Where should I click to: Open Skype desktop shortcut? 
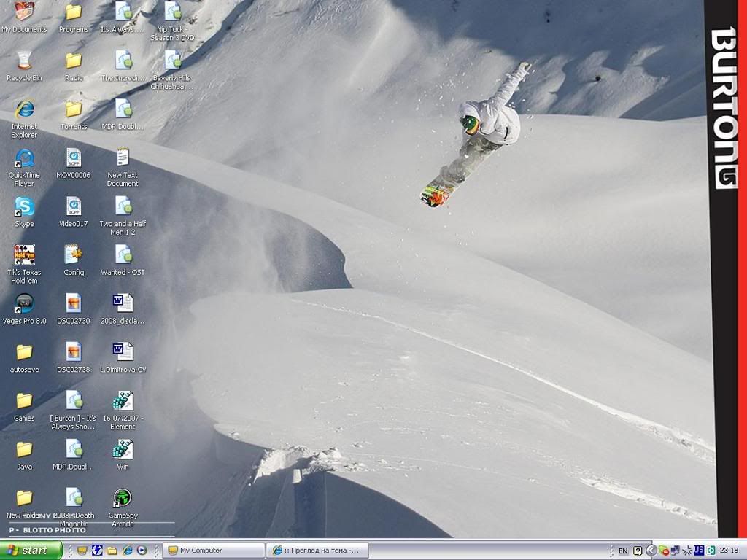[x=24, y=212]
